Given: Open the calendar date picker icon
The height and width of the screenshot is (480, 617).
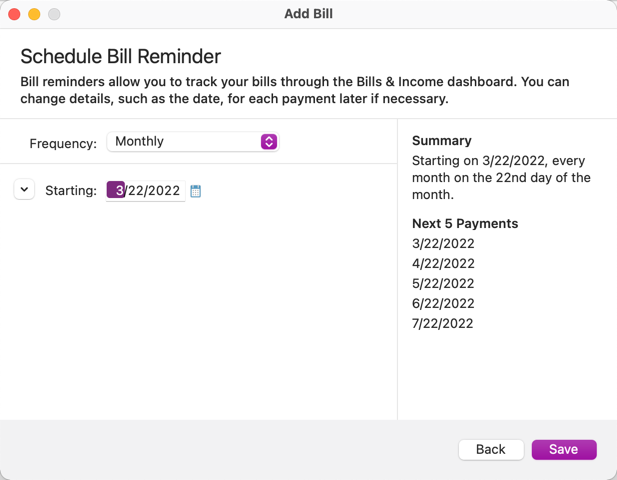Looking at the screenshot, I should (x=196, y=191).
